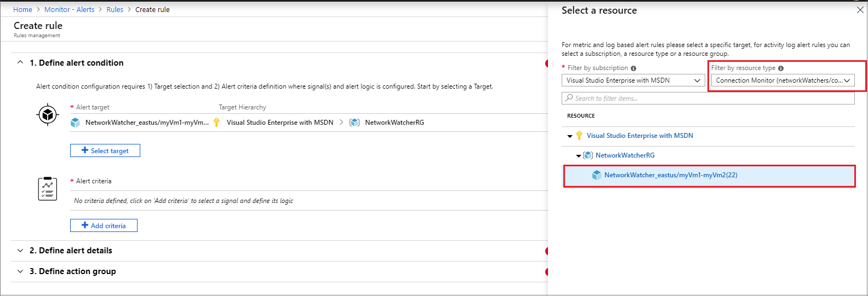The height and width of the screenshot is (296, 868).
Task: Click the Search to filter items field
Action: (x=708, y=98)
